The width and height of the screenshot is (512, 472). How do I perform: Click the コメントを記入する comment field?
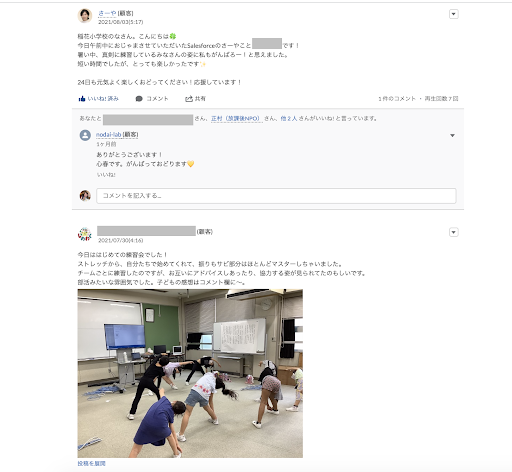coord(276,196)
